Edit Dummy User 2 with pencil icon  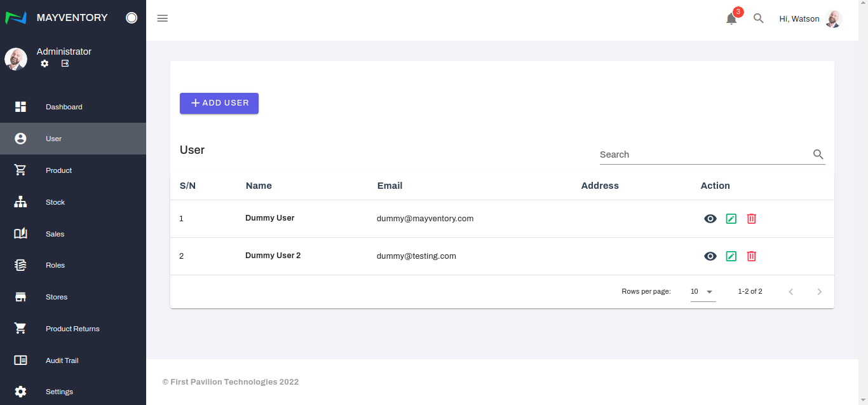tap(731, 256)
